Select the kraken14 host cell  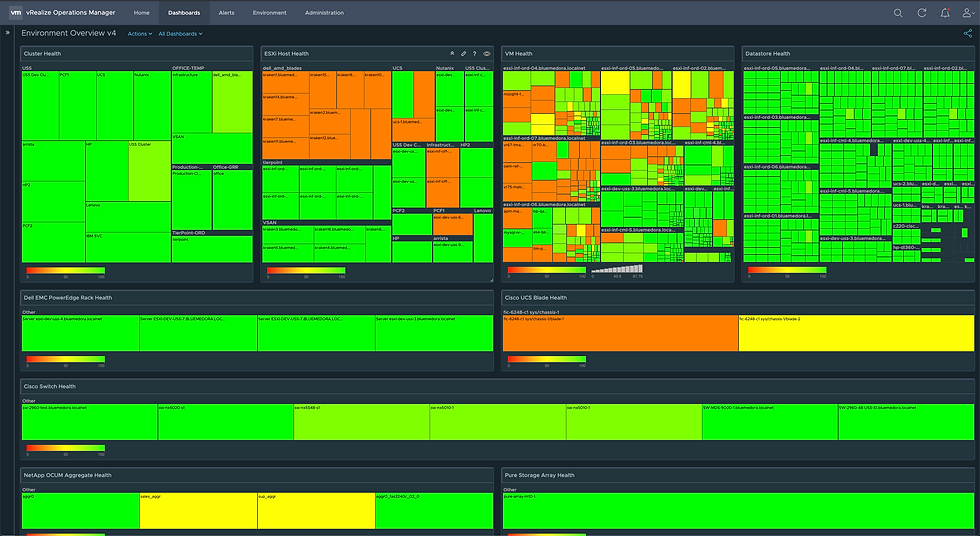(286, 104)
